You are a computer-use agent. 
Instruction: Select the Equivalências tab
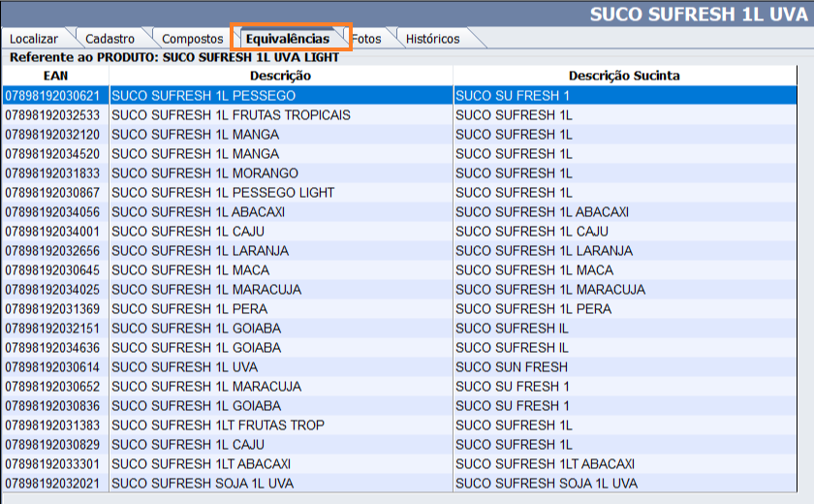[x=288, y=39]
